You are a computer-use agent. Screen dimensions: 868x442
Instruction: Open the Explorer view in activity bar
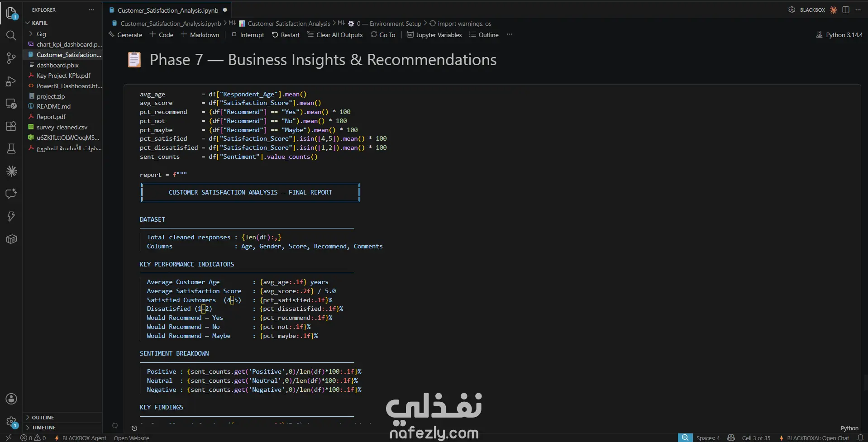click(x=11, y=13)
